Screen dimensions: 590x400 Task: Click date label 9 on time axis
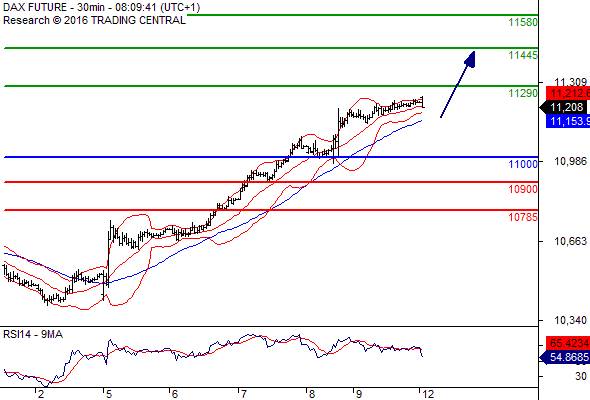point(359,394)
